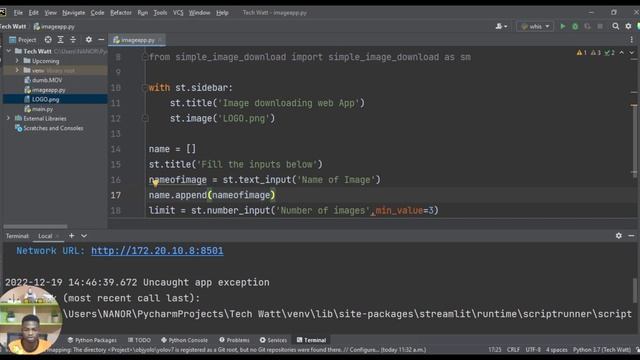Image resolution: width=640 pixels, height=360 pixels.
Task: Click the Project panel horizontal scrollbar
Action: (x=36, y=226)
